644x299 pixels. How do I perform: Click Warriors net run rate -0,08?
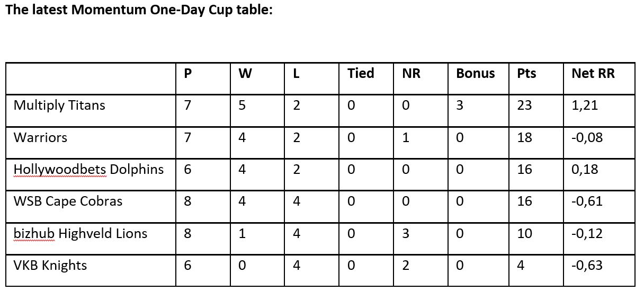tap(587, 138)
